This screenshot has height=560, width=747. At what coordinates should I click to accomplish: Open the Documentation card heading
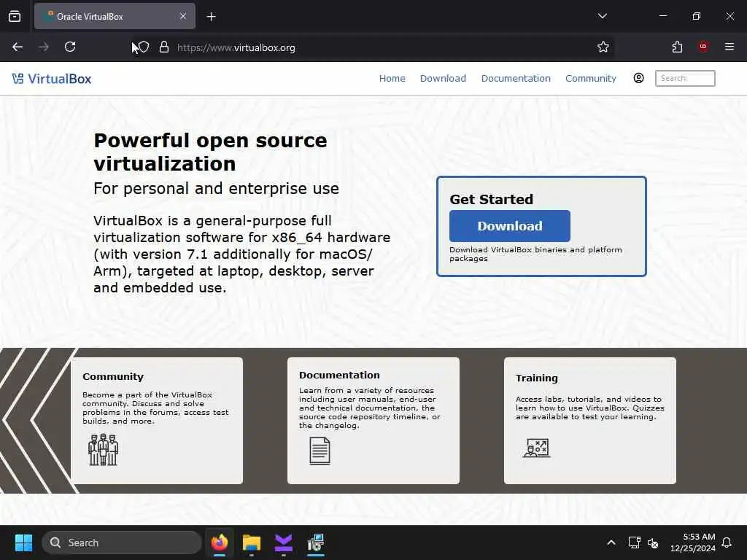point(339,376)
